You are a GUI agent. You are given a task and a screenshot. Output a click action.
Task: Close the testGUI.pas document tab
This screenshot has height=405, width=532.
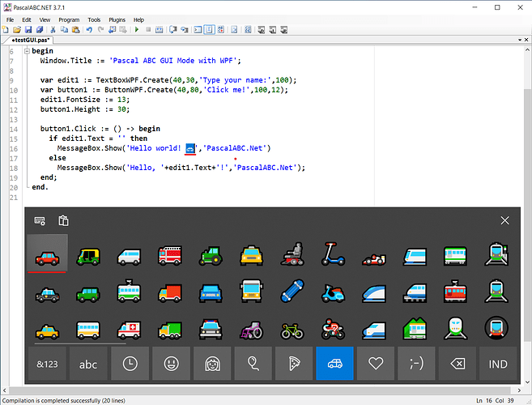[x=526, y=40]
